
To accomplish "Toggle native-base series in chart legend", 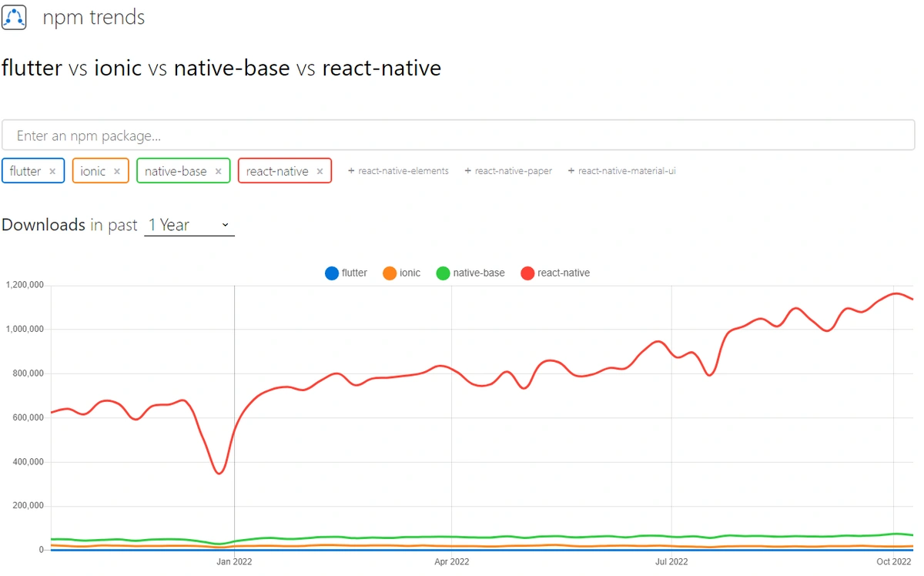I will 470,273.
